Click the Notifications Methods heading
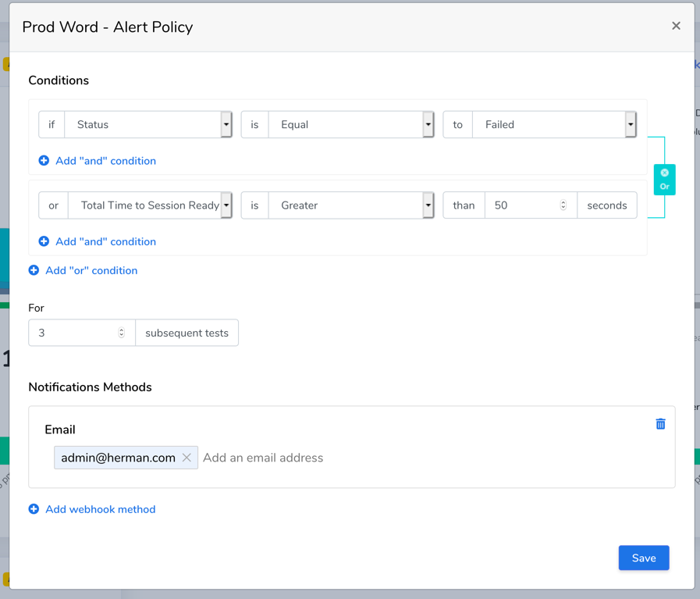The width and height of the screenshot is (700, 599). [x=91, y=387]
